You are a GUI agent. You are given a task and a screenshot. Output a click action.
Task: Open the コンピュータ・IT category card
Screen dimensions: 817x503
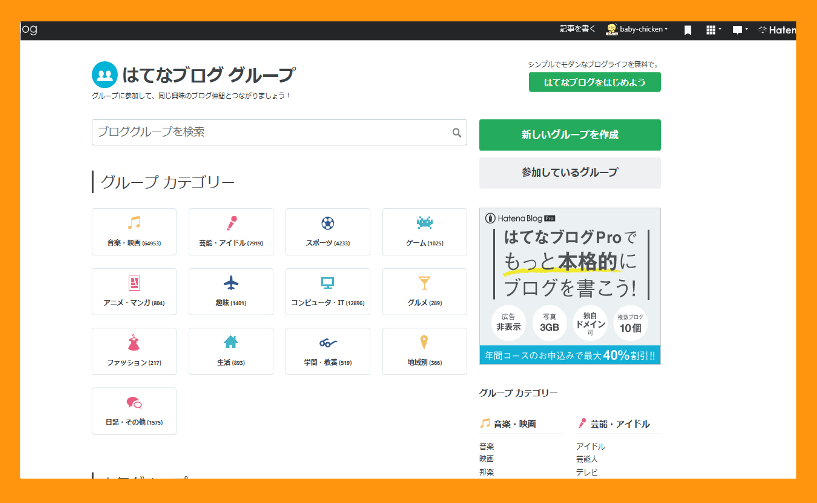328,291
